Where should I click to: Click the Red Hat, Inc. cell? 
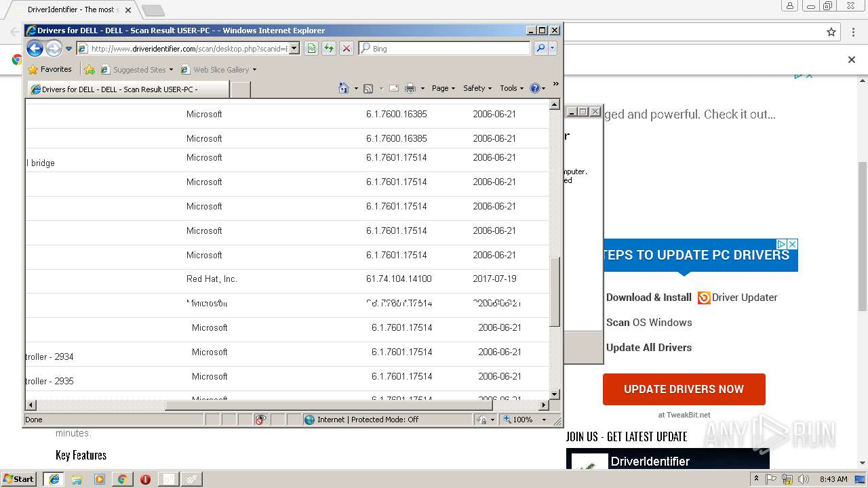pos(212,279)
